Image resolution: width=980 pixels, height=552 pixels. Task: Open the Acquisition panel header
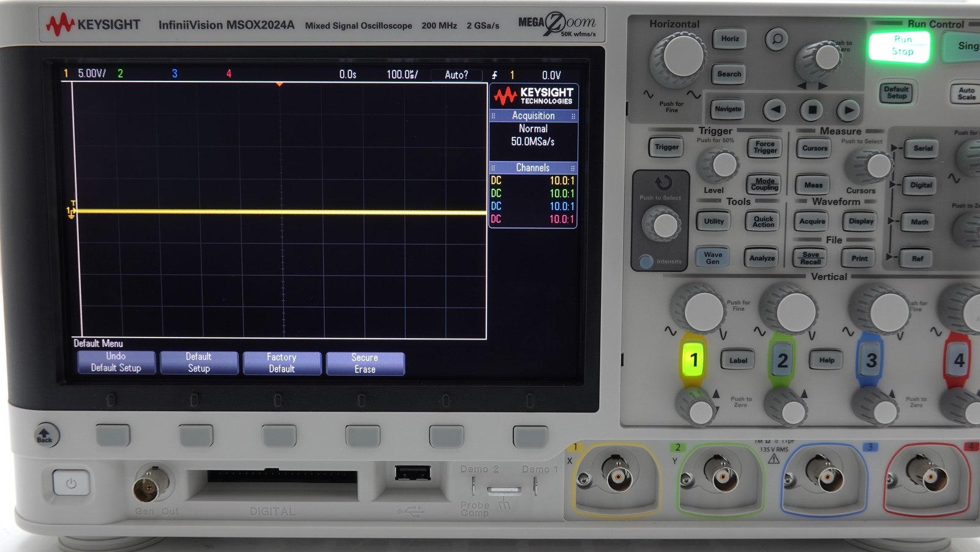click(533, 116)
